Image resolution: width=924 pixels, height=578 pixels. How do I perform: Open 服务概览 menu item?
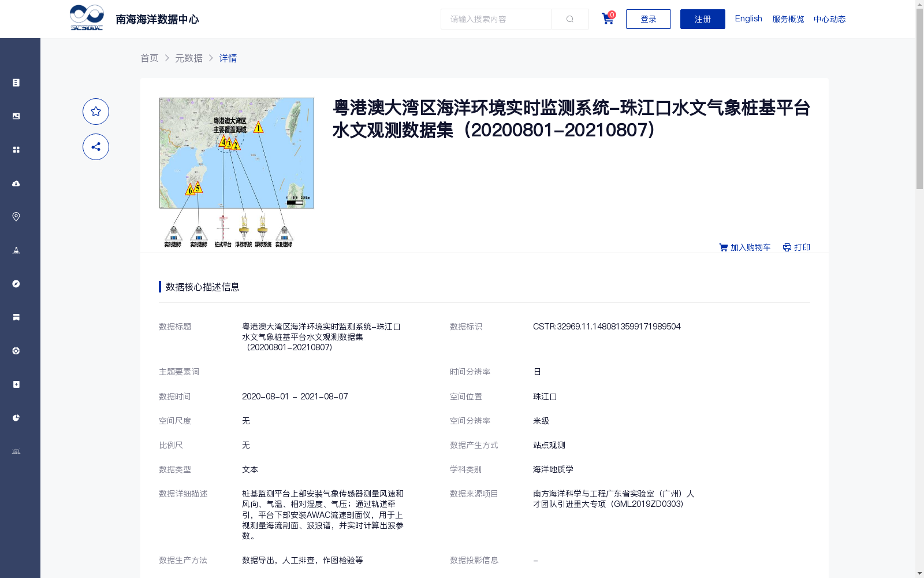coord(788,19)
